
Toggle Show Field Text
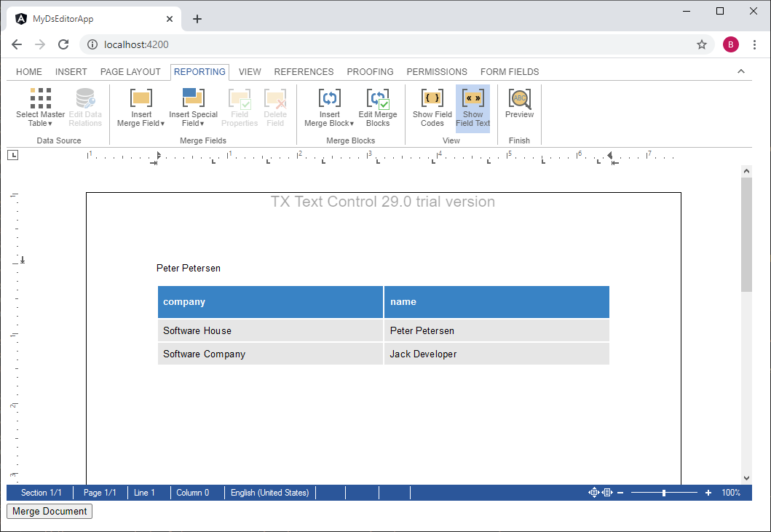[x=473, y=108]
